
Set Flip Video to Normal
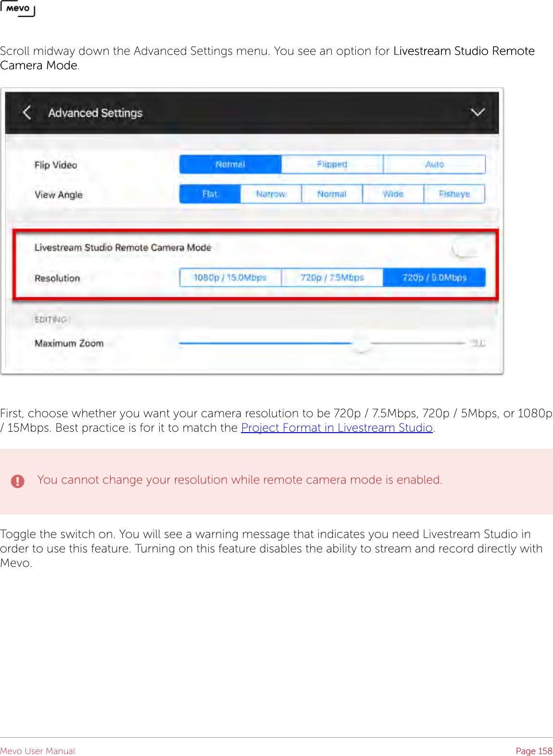click(230, 164)
